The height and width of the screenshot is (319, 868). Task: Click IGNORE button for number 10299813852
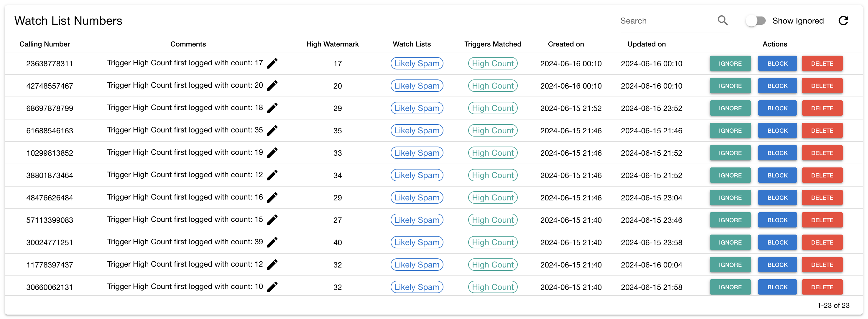(730, 153)
